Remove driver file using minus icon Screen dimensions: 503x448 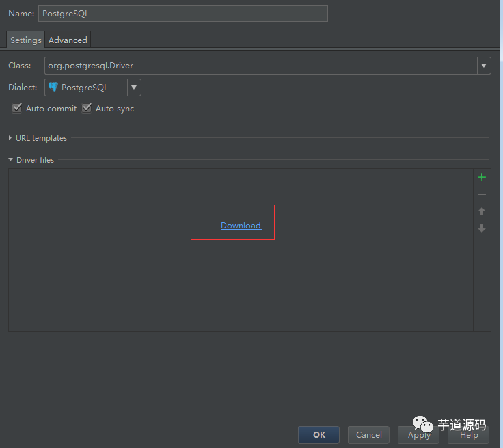[x=482, y=194]
